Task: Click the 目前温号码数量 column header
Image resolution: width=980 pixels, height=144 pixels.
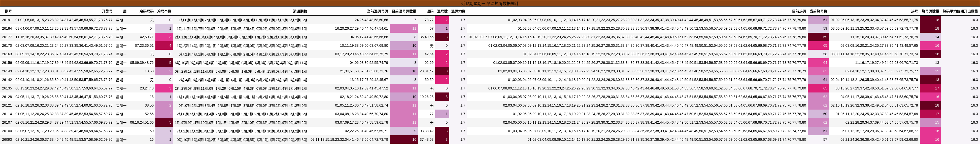Action: tap(404, 11)
